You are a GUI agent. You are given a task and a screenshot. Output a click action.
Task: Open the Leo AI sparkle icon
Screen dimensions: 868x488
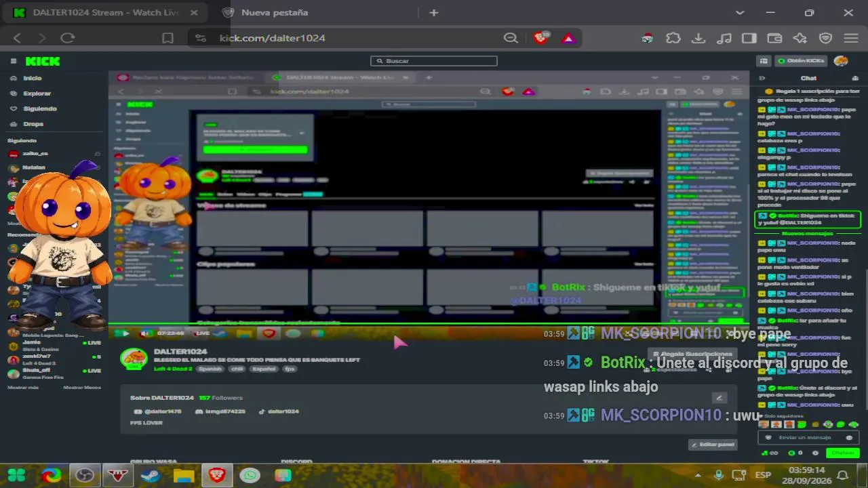pyautogui.click(x=800, y=38)
